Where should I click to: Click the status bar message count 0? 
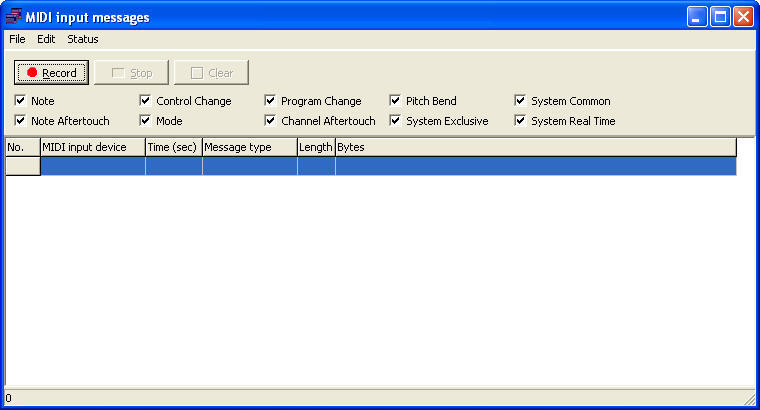[x=8, y=398]
